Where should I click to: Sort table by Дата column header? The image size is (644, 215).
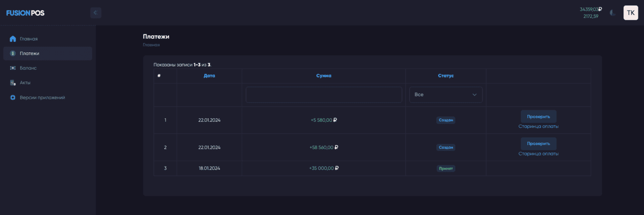209,76
